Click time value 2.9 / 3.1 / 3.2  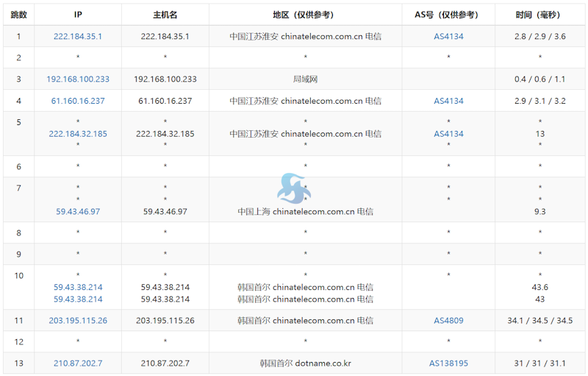[x=540, y=101]
